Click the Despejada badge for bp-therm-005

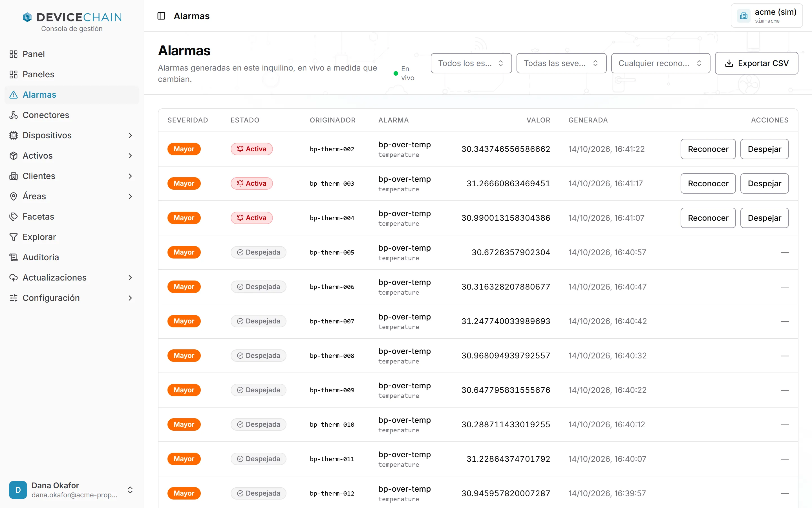(258, 252)
